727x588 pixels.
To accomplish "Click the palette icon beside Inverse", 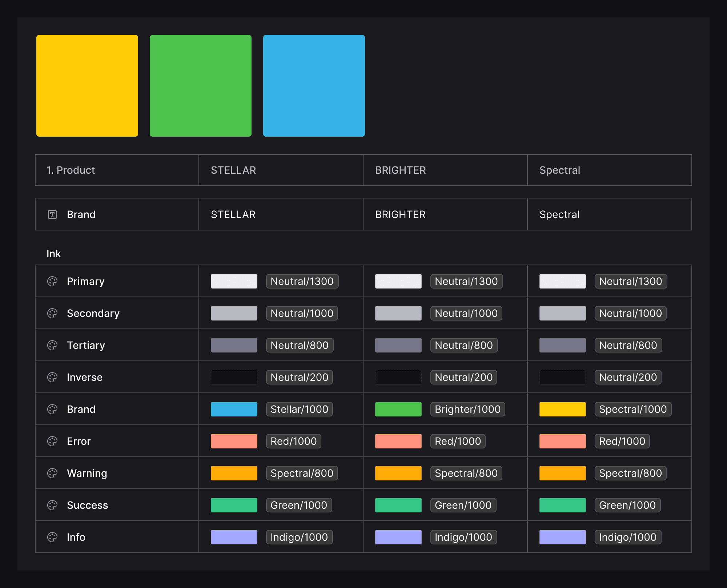I will click(x=52, y=377).
